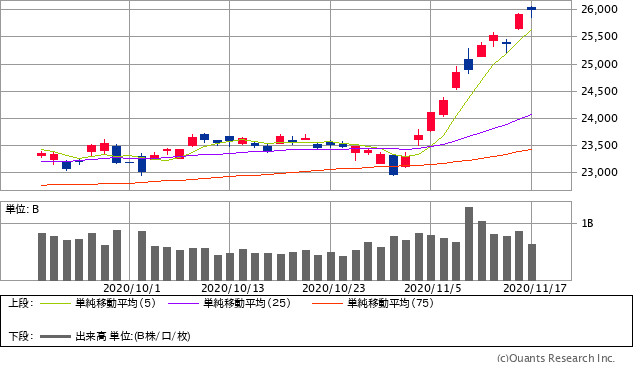Viewport: 633px width, 373px height.
Task: Click the 上段: legend label
Action: tap(21, 303)
